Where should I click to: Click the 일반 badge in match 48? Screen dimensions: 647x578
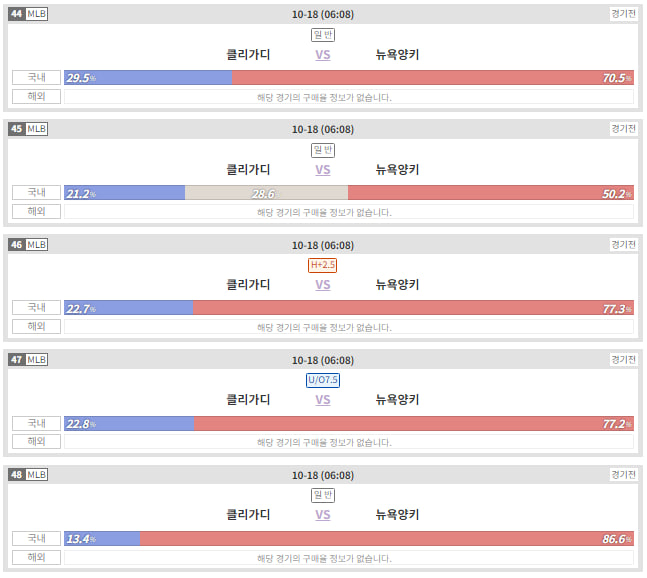(323, 495)
